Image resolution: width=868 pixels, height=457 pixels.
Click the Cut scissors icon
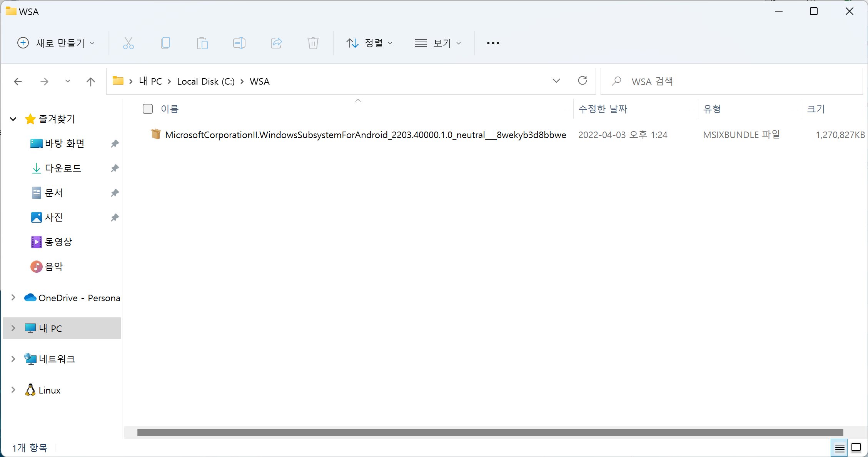(128, 43)
